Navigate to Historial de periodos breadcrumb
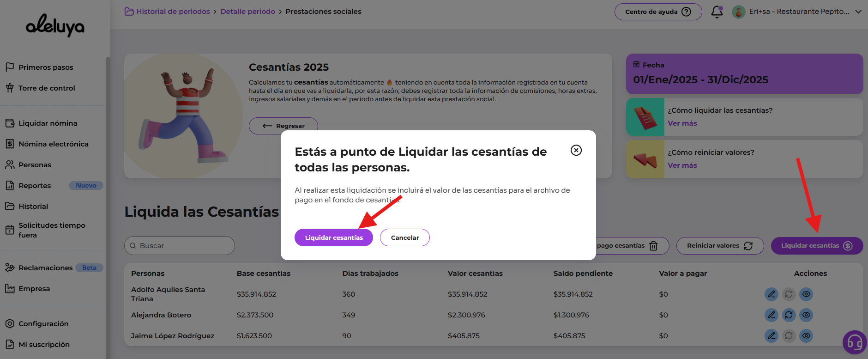 pos(173,12)
